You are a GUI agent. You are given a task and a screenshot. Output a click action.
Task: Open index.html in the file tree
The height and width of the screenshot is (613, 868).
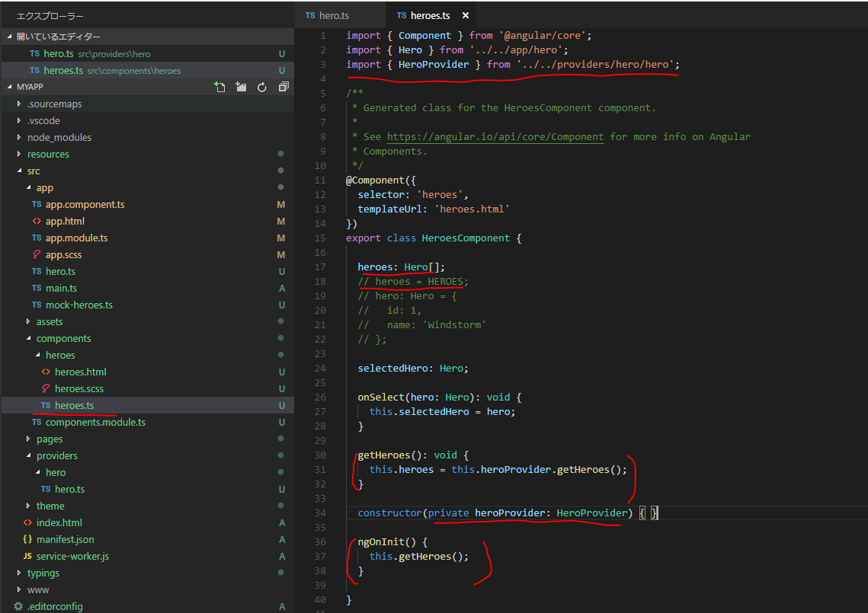click(148, 522)
